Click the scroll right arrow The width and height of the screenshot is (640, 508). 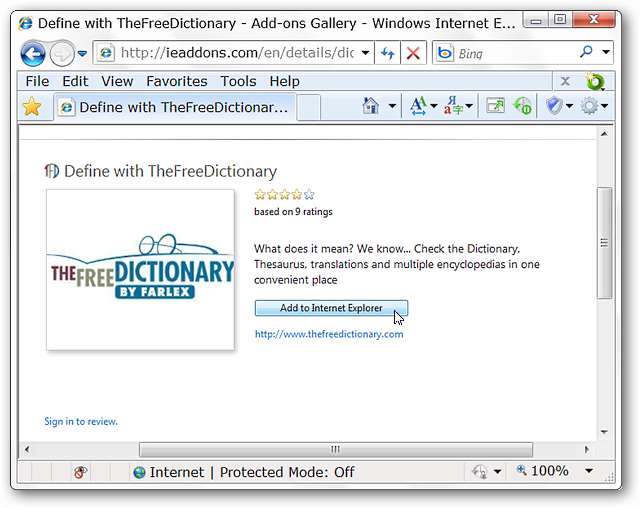click(x=587, y=450)
